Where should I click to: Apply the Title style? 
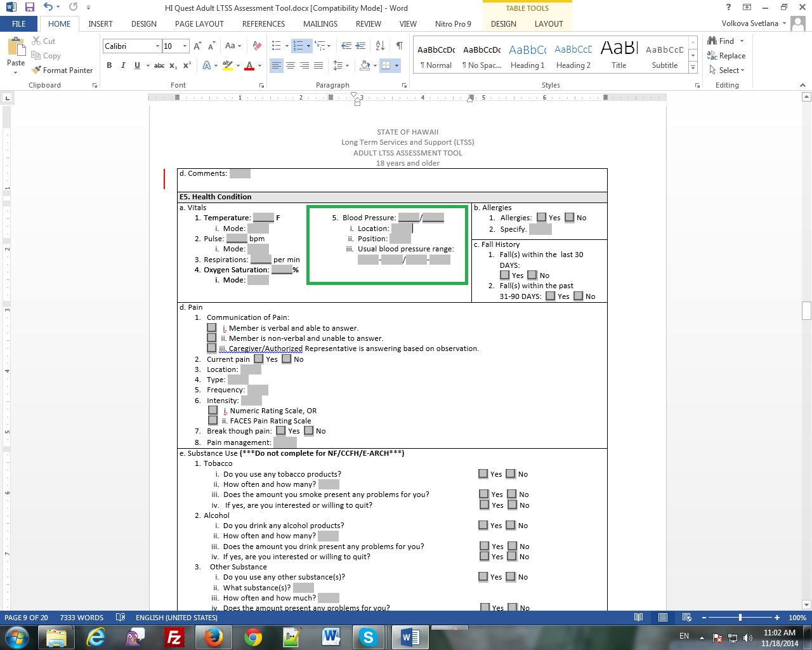point(619,55)
